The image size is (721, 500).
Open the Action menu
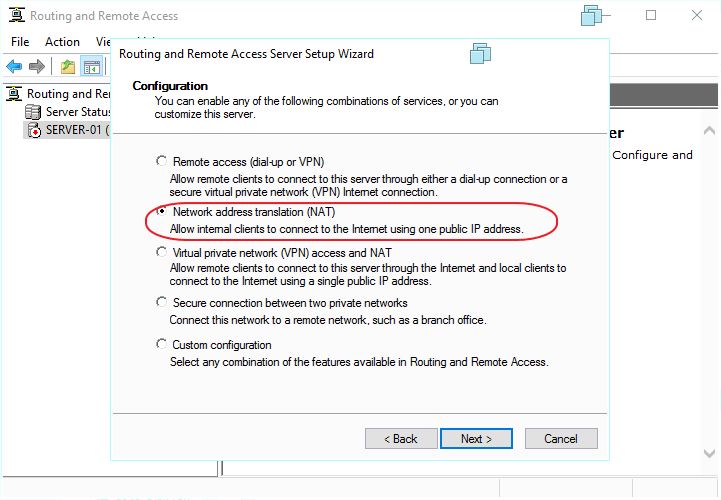click(x=62, y=42)
